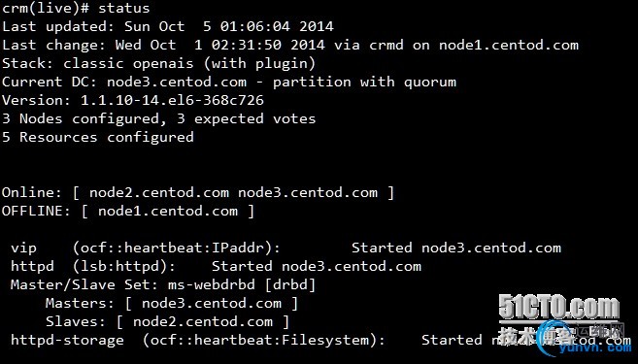Click node3.centod.com in the Online list
Screen dimensions: 638x364
308,192
